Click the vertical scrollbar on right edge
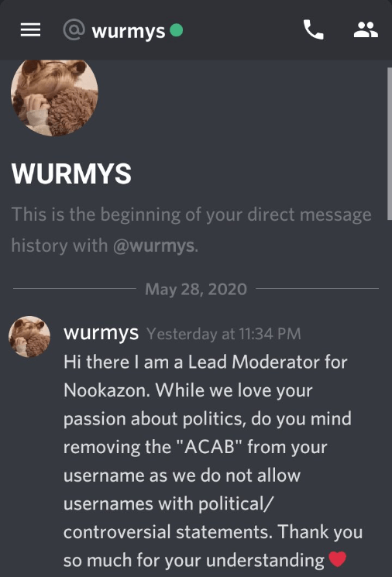 click(390, 143)
